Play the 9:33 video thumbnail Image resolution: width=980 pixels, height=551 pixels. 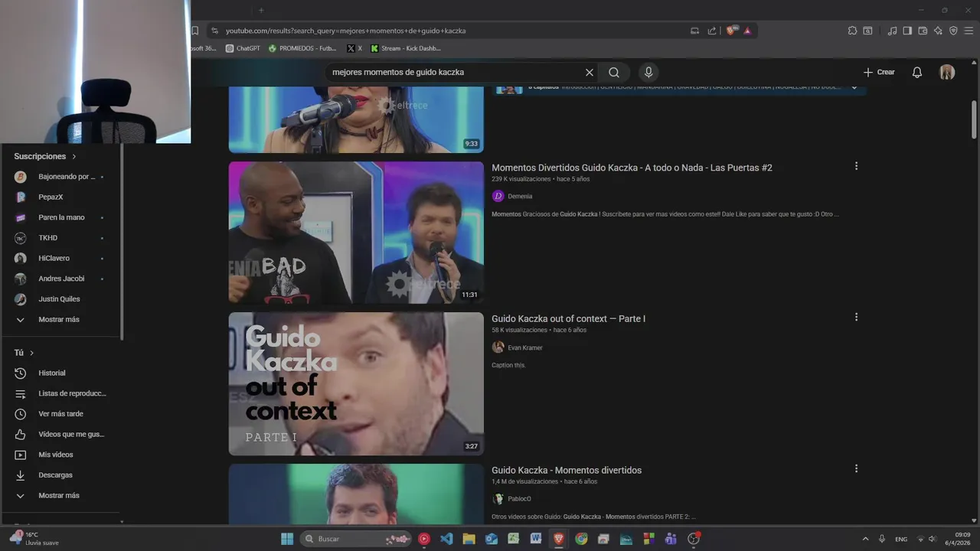[356, 120]
